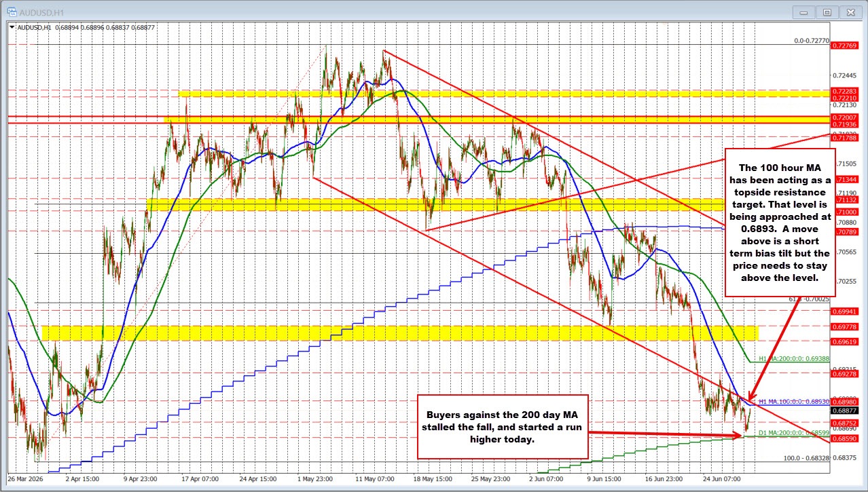Select the 0.71132 price level tag
868x492 pixels.
click(x=846, y=200)
